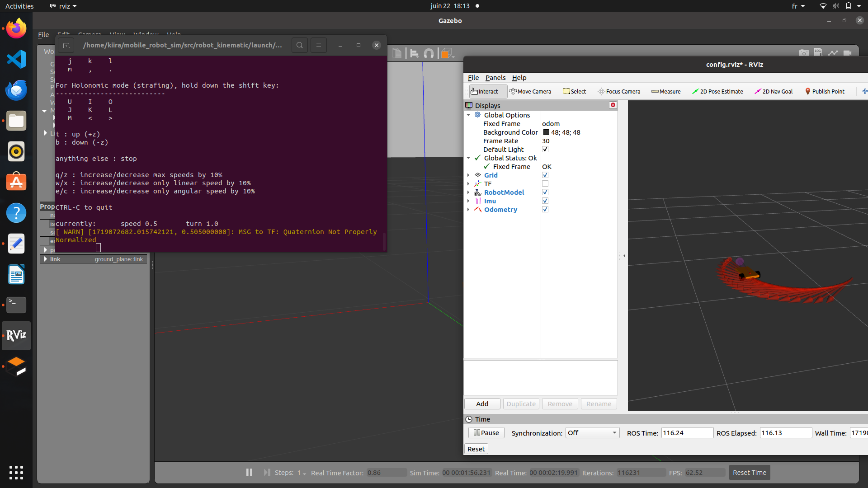Click the Background Color swatch
The width and height of the screenshot is (868, 488).
click(546, 132)
